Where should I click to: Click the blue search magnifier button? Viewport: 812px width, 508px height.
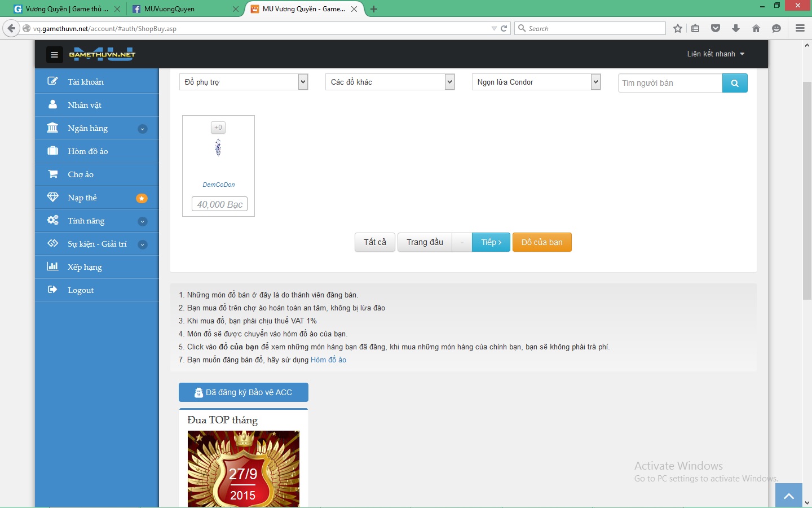(x=734, y=83)
